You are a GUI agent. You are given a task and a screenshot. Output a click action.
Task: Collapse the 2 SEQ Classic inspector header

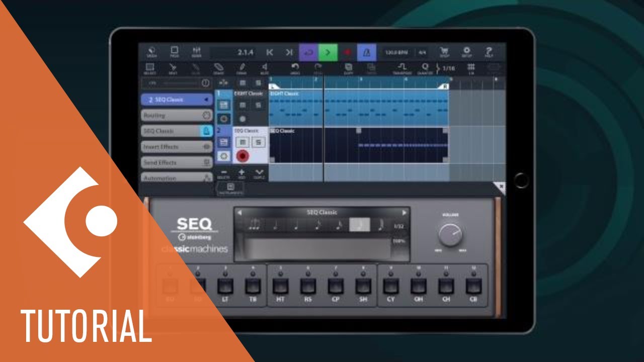(177, 100)
